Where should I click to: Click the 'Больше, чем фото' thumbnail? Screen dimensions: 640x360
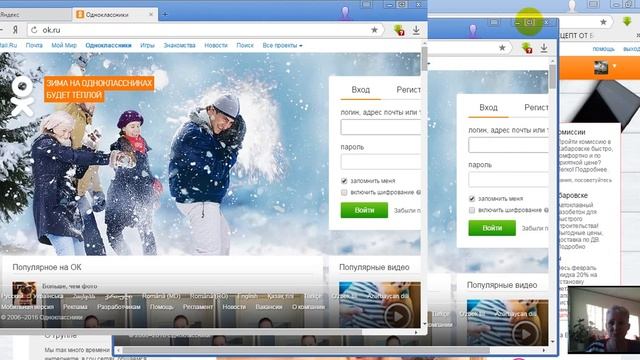24,293
